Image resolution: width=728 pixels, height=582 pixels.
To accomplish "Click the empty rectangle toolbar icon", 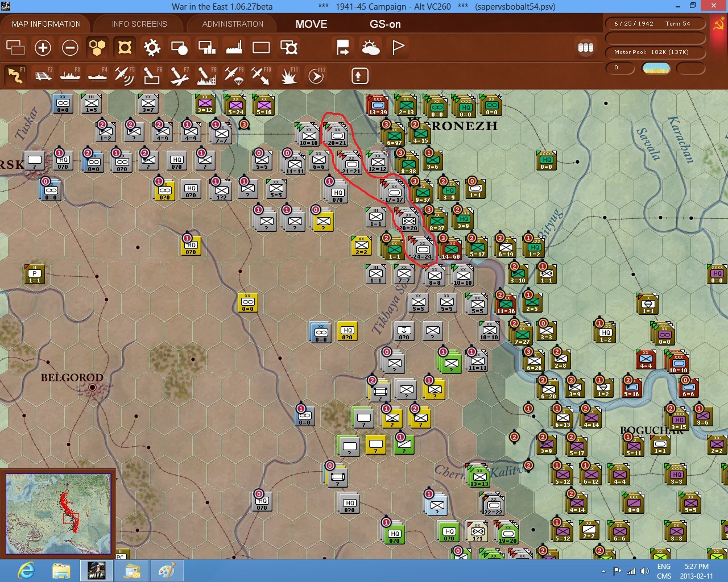I will [261, 47].
